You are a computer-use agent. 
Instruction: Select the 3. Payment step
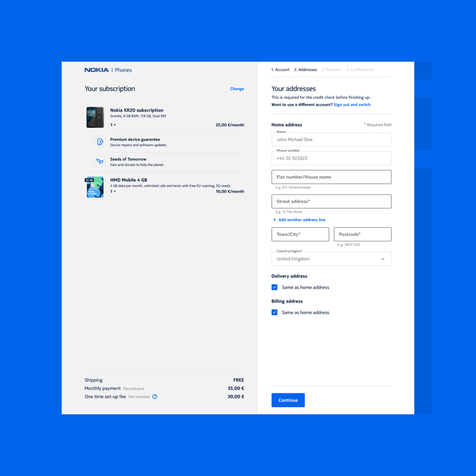coord(331,70)
